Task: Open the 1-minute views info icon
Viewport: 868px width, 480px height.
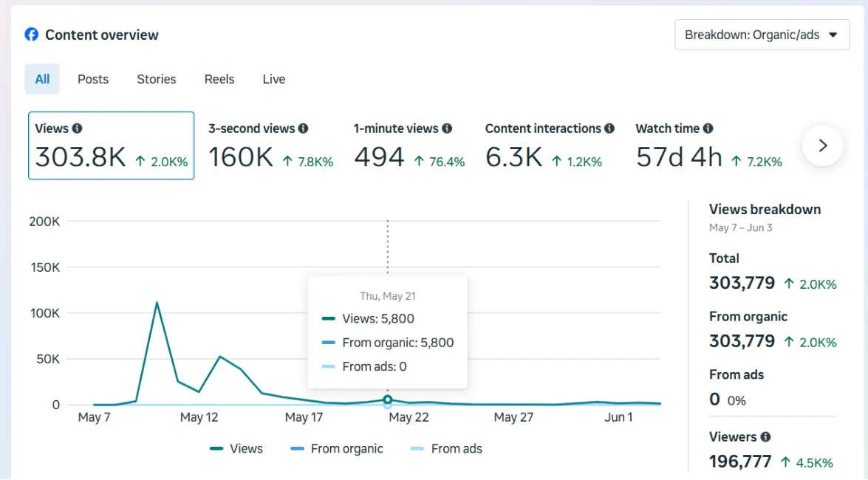Action: 447,128
